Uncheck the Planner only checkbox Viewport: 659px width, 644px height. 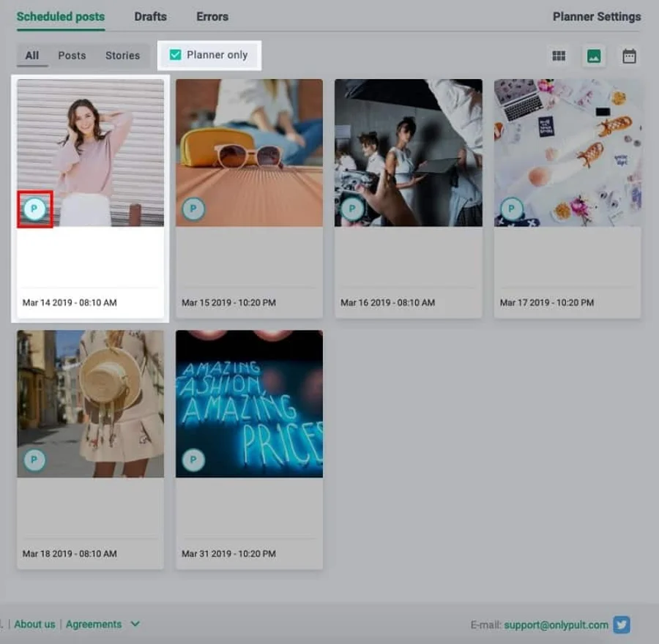tap(176, 55)
